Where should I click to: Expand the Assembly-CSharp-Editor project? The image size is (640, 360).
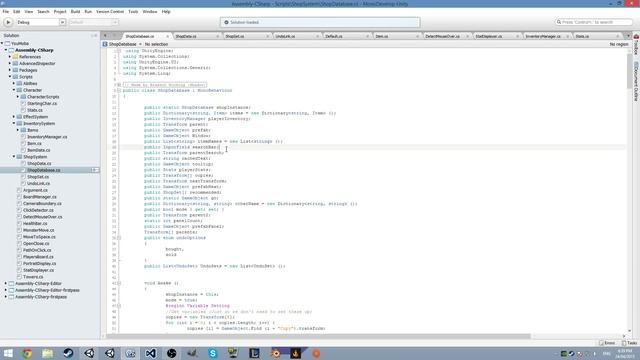(x=6, y=283)
